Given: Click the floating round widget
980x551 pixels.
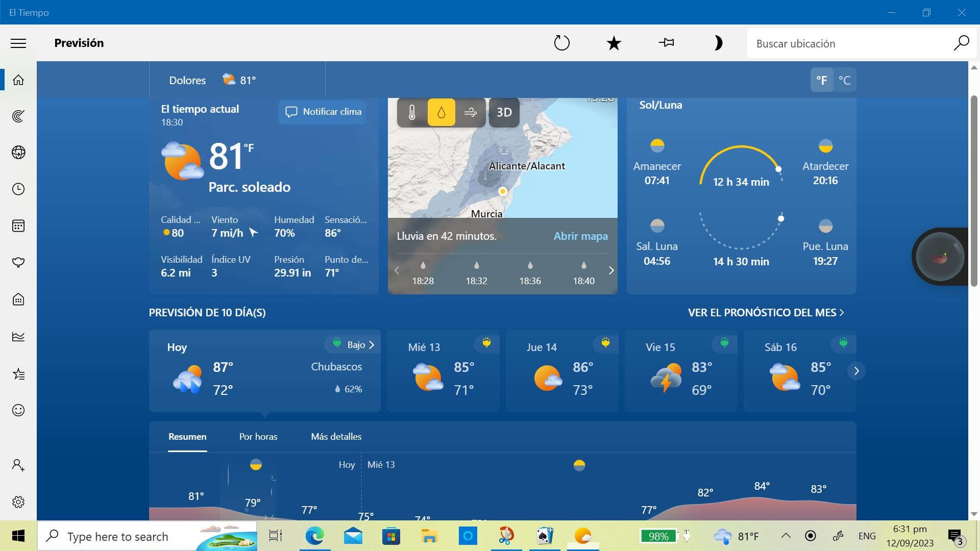Looking at the screenshot, I should pyautogui.click(x=940, y=257).
